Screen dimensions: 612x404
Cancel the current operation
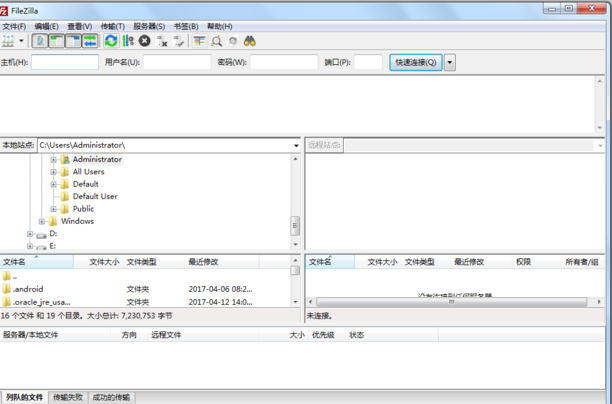point(144,41)
